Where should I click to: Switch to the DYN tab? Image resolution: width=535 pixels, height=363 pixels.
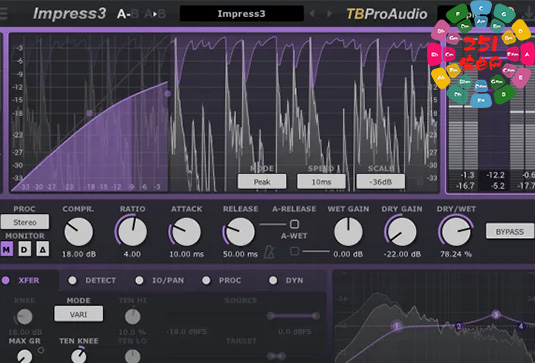[x=286, y=280]
